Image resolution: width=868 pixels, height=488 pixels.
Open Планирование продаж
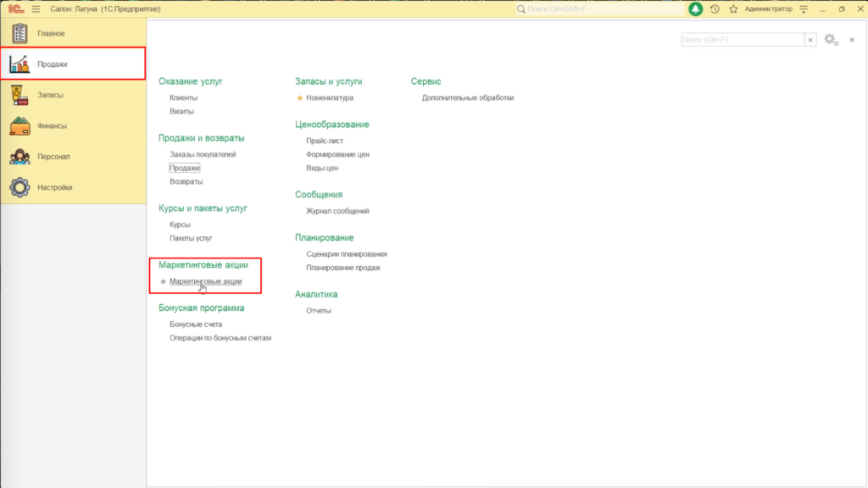pyautogui.click(x=343, y=267)
